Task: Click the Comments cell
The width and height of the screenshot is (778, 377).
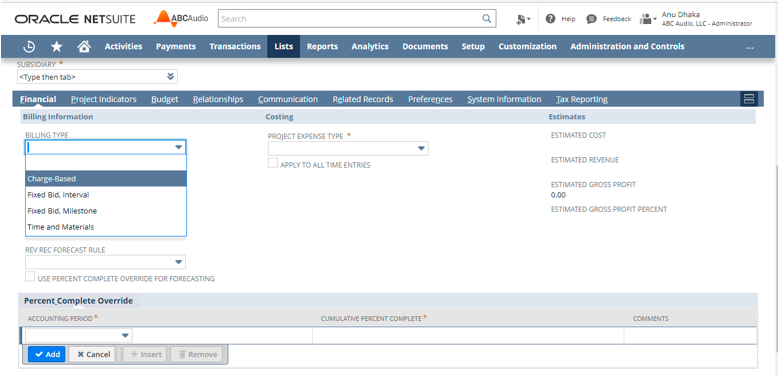Action: point(690,336)
